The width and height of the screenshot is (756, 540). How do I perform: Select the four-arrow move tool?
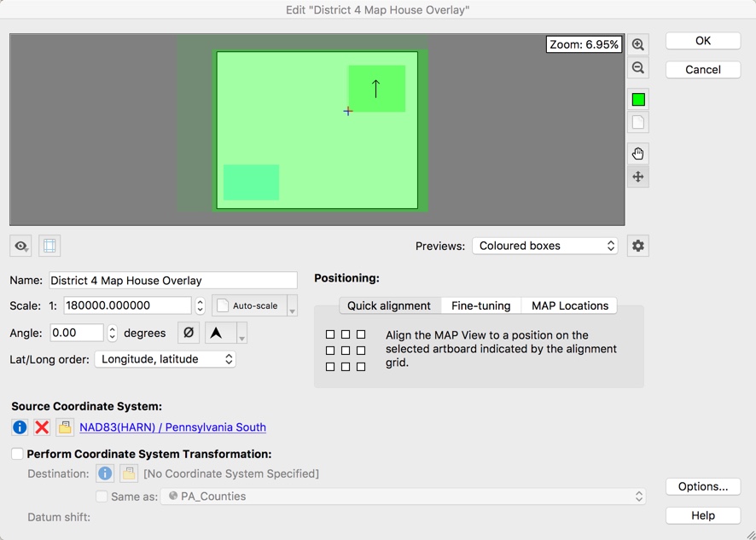point(638,177)
